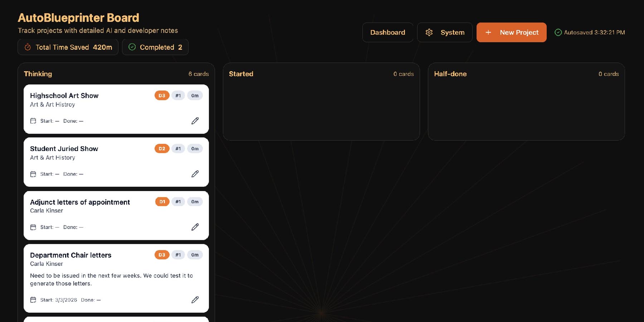The image size is (644, 322).
Task: Click the #1 badge on Student Juried Show
Action: click(x=178, y=148)
